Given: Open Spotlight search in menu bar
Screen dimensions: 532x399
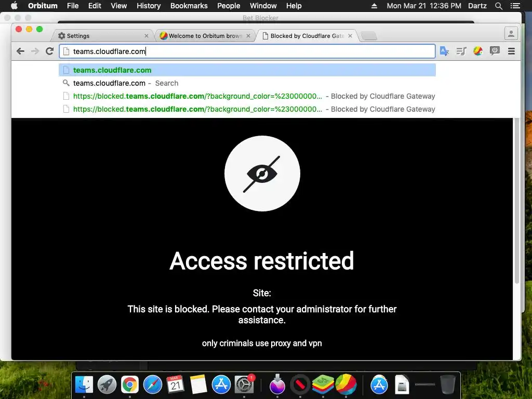Looking at the screenshot, I should click(x=498, y=6).
